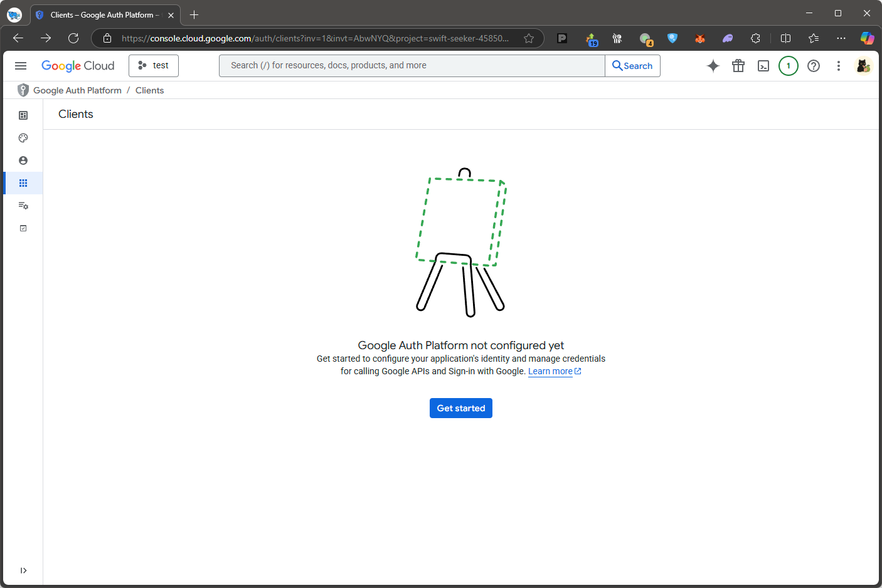Viewport: 882px width, 588px height.
Task: Open the Verification Center sidebar icon
Action: click(x=23, y=228)
